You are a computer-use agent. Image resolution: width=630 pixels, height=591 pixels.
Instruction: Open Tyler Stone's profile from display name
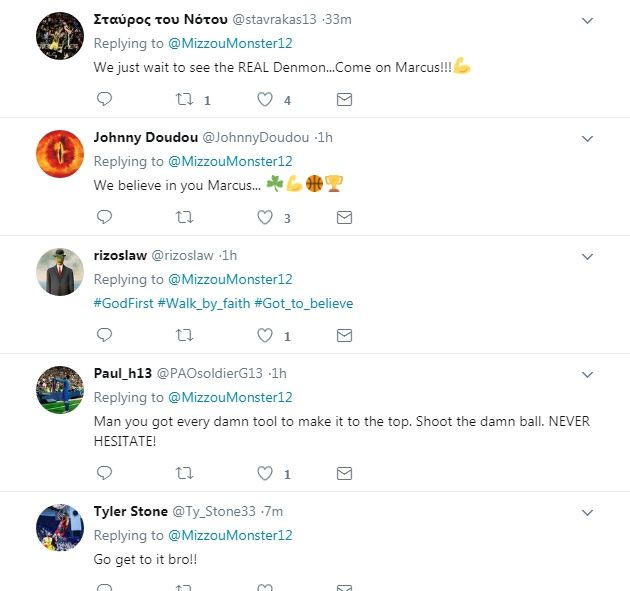pyautogui.click(x=130, y=511)
